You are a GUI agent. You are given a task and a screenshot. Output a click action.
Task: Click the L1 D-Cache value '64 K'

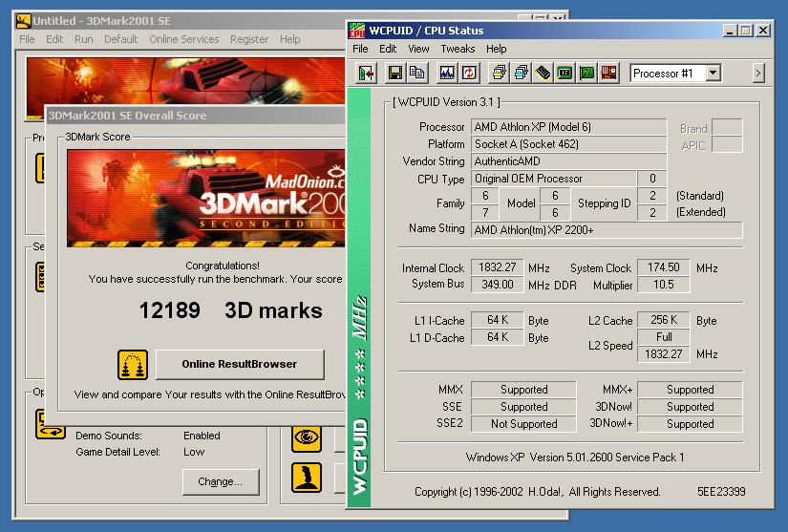click(497, 337)
